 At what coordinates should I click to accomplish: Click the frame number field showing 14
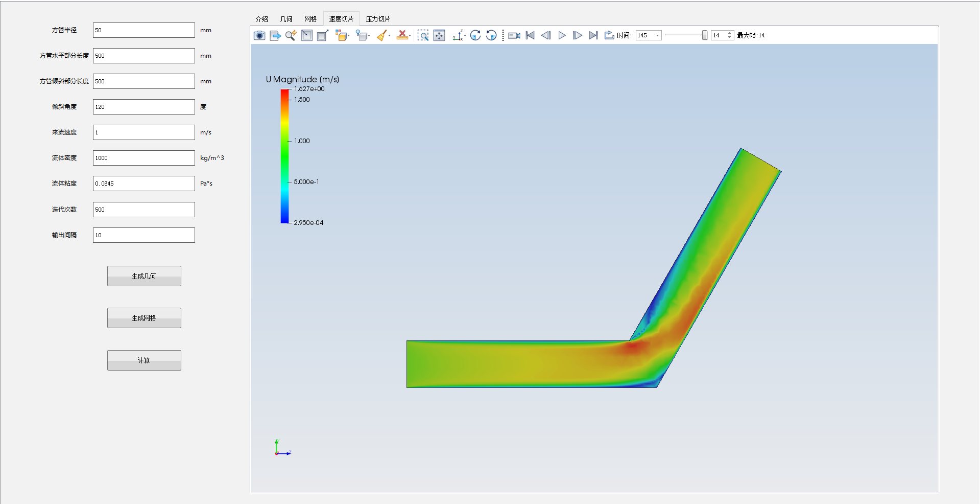(719, 35)
